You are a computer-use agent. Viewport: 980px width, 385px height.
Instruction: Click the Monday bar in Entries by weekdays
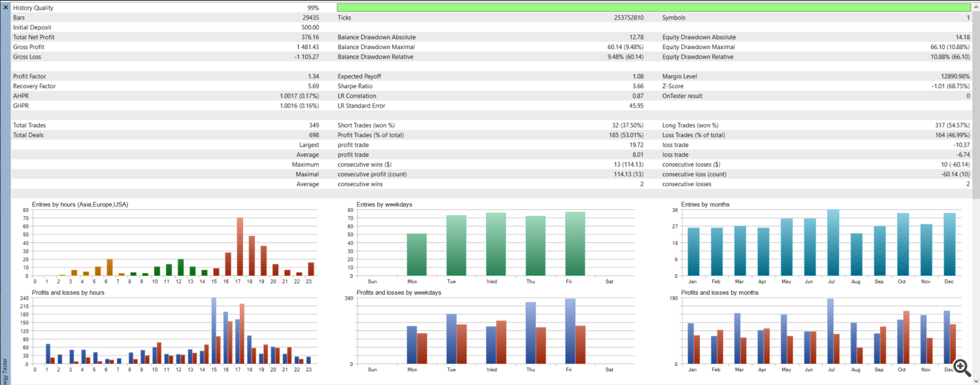pos(417,254)
